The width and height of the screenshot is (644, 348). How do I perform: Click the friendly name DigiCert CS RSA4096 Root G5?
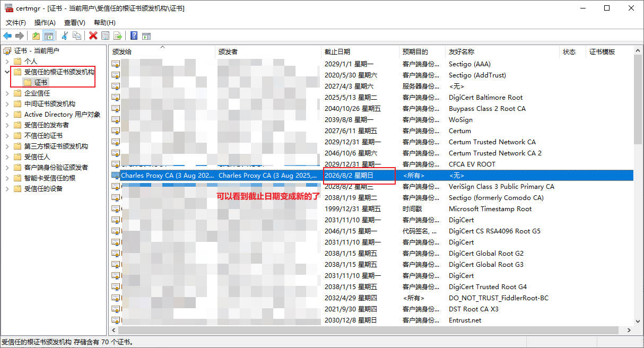(x=494, y=231)
